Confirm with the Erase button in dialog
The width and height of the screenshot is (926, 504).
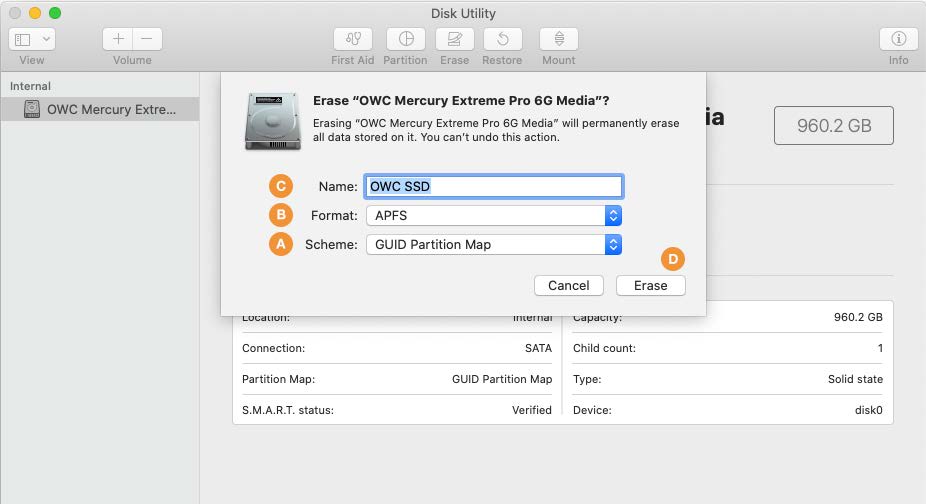pyautogui.click(x=650, y=285)
